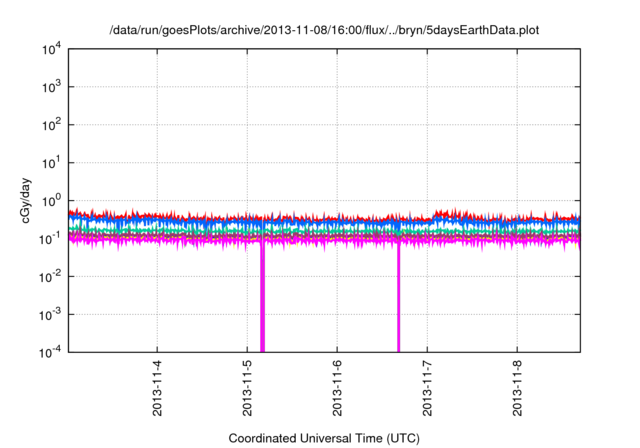This screenshot has height=448, width=640.
Task: Click the 10^2 y-axis tick label
Action: tap(51, 125)
